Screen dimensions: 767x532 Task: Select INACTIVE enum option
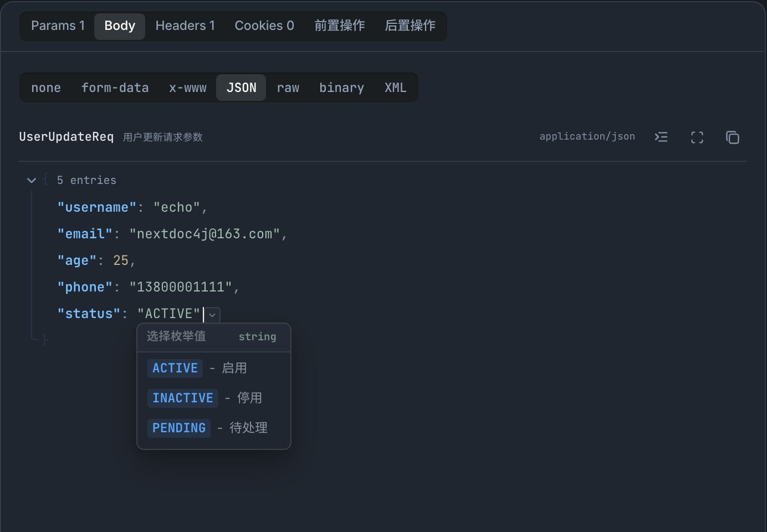pos(214,398)
